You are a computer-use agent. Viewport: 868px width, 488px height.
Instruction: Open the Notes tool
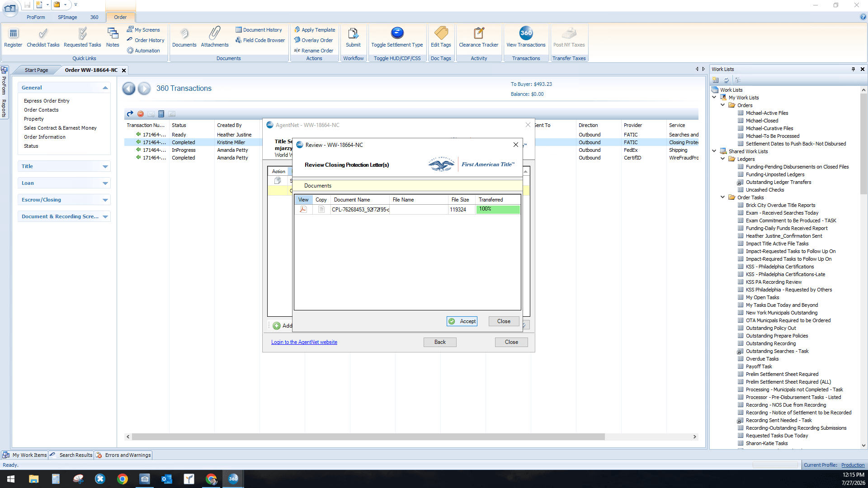(x=113, y=37)
